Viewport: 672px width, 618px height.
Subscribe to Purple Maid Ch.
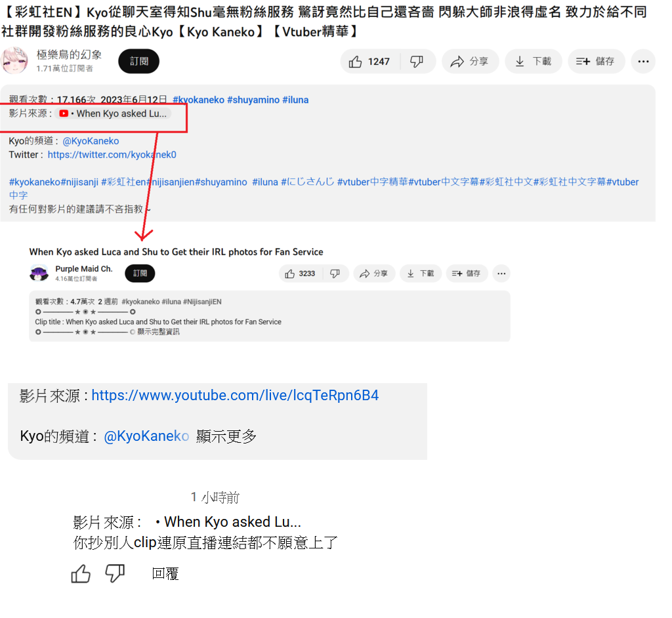140,274
